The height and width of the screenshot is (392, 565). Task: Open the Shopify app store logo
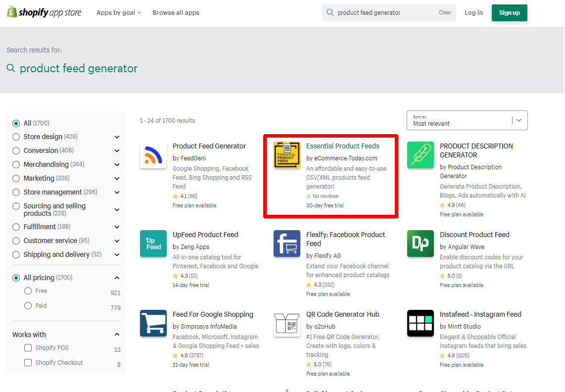pos(44,13)
